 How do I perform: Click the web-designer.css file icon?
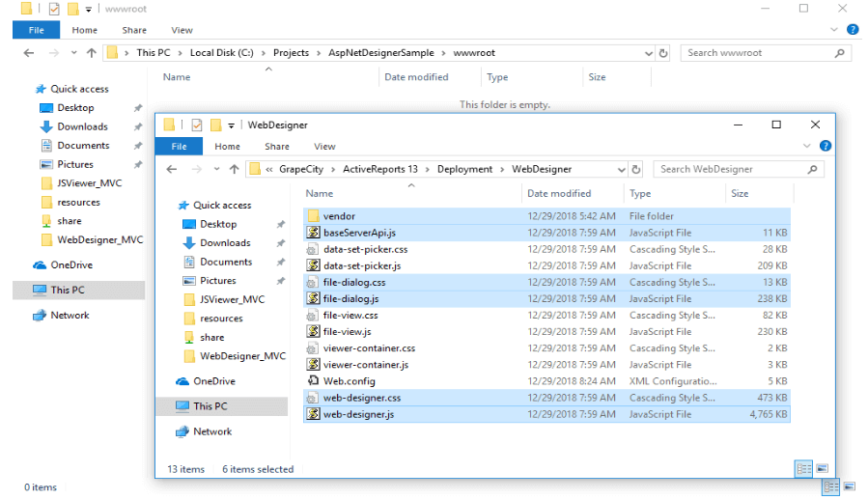[x=312, y=398]
